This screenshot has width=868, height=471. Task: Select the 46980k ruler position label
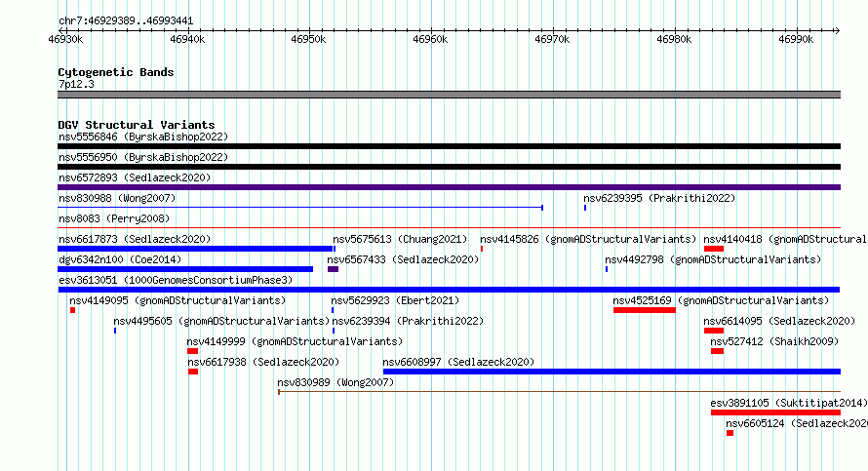[x=674, y=39]
